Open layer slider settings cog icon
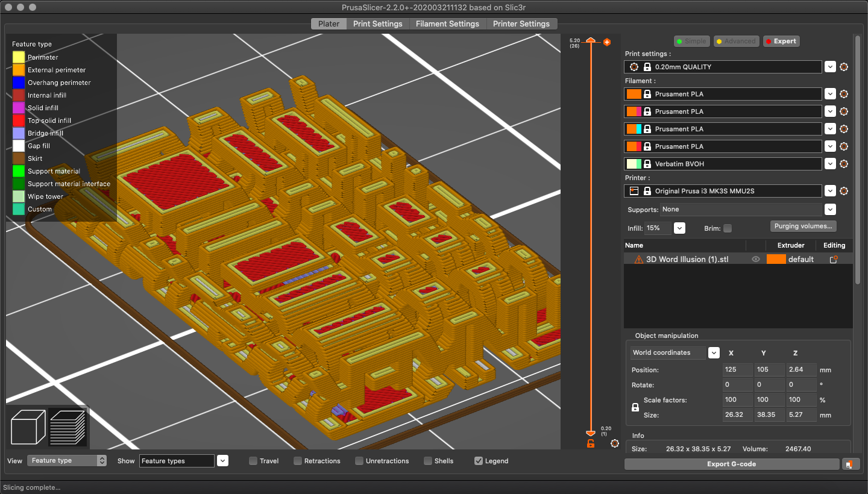 tap(614, 443)
